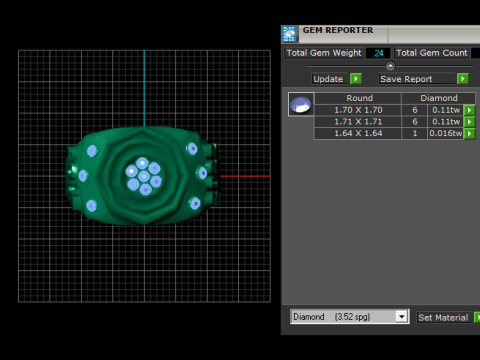Viewport: 480px width, 360px height.
Task: Click the Diamond column header
Action: (x=439, y=98)
